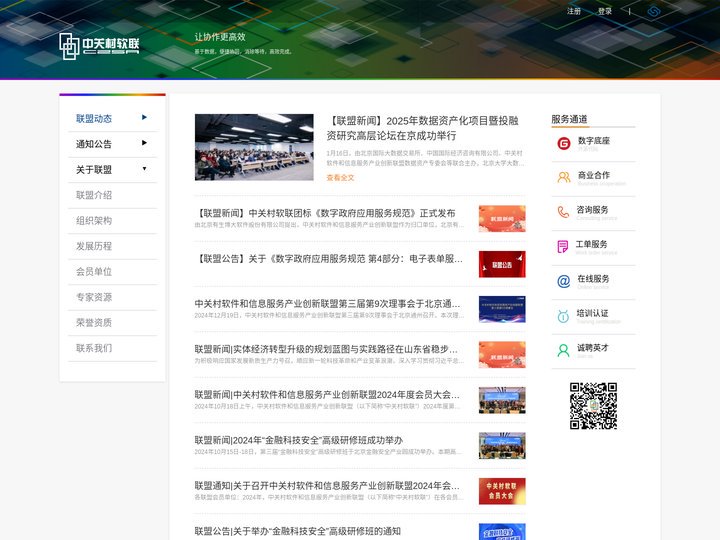Image resolution: width=720 pixels, height=540 pixels.
Task: Click group photo thumbnail beside 研修班成功举办
Action: coord(502,446)
